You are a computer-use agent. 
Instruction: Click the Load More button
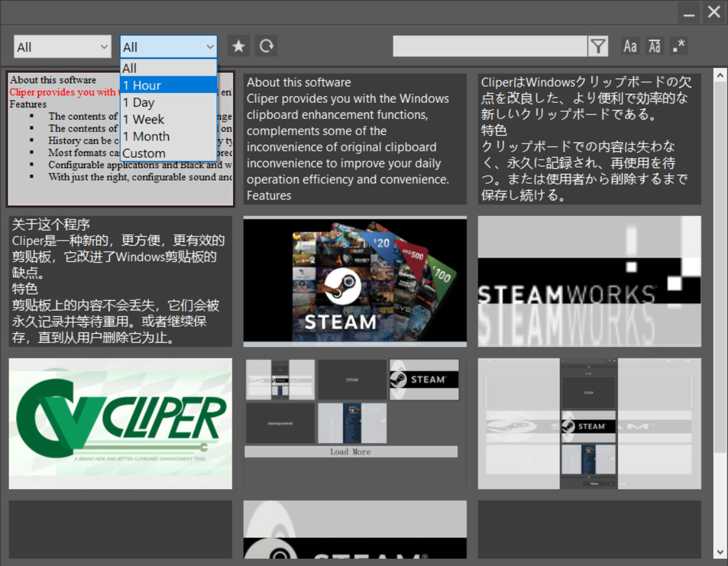tap(351, 451)
